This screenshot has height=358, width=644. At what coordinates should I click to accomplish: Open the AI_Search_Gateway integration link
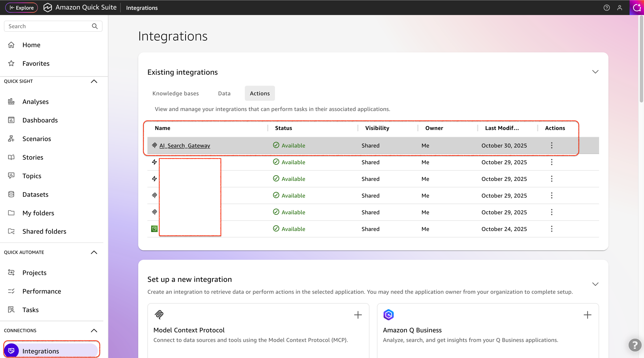click(185, 145)
